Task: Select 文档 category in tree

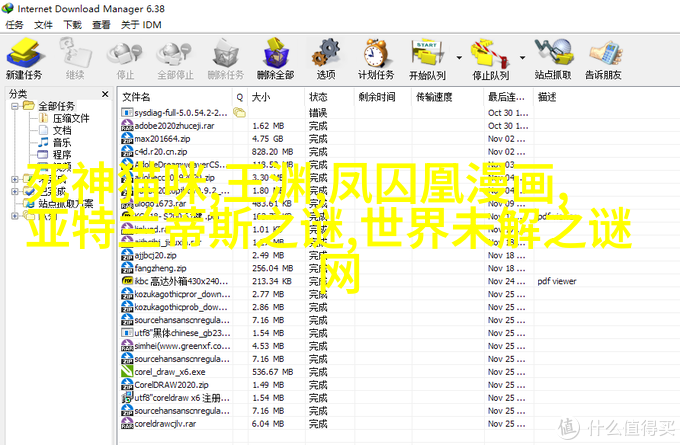Action: [x=62, y=130]
